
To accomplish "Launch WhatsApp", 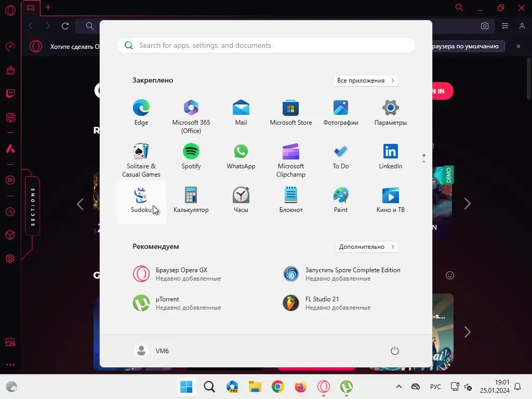I will (241, 156).
